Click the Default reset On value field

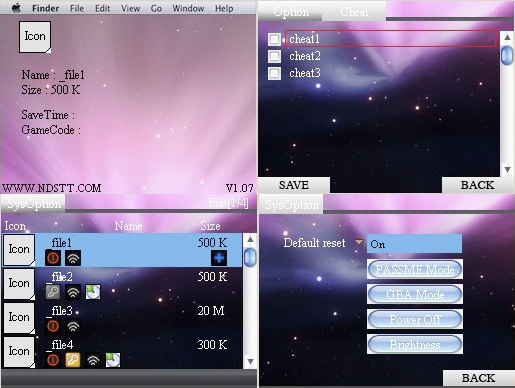(x=414, y=244)
